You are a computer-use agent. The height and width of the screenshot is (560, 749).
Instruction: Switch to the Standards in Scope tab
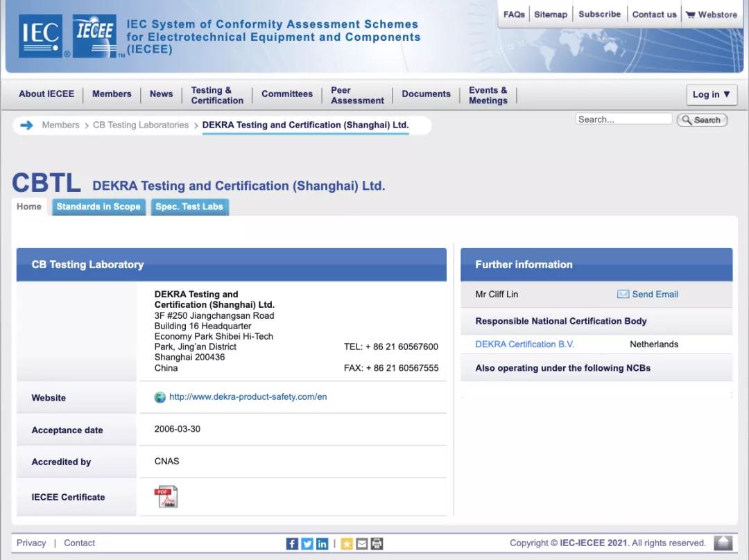(x=98, y=207)
